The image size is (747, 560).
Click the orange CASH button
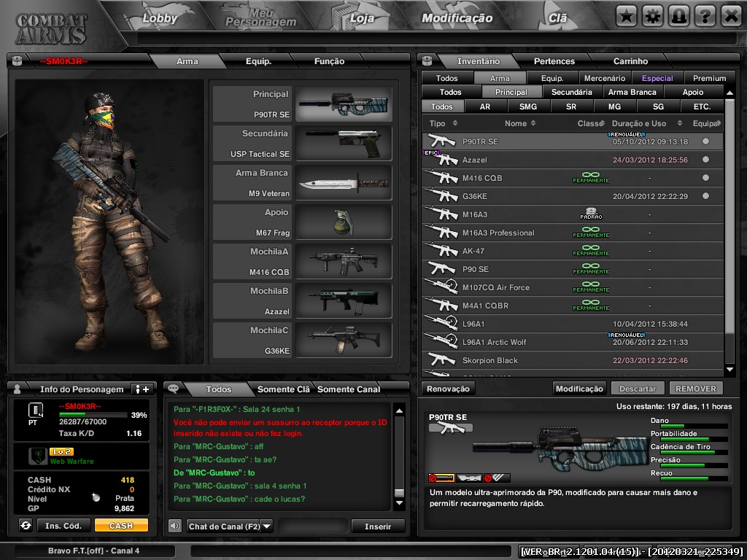point(120,526)
